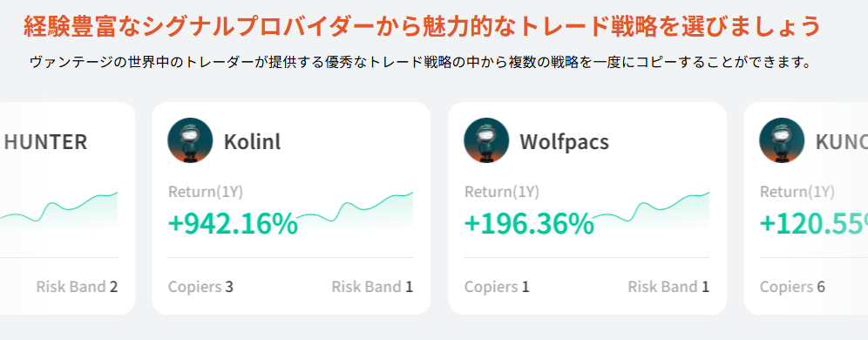Viewport: 868px width, 340px height.
Task: Open the HUNTER card sparkline chart
Action: coord(58,210)
